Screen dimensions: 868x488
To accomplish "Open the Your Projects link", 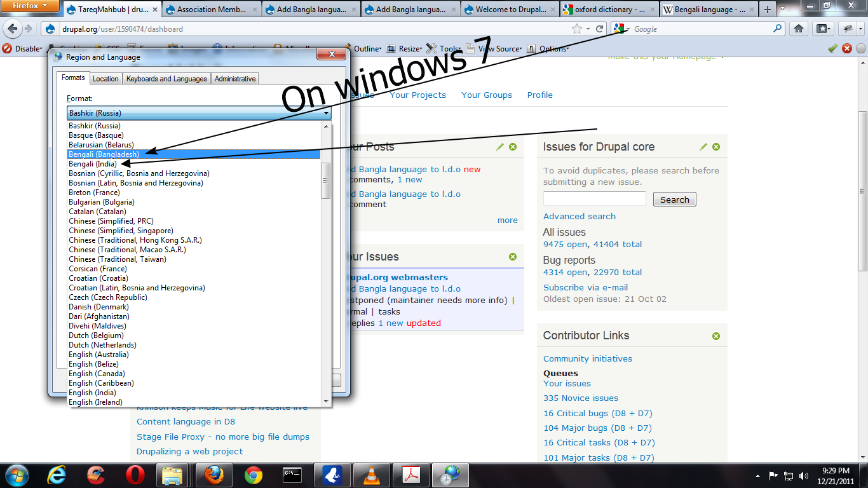I will point(417,95).
